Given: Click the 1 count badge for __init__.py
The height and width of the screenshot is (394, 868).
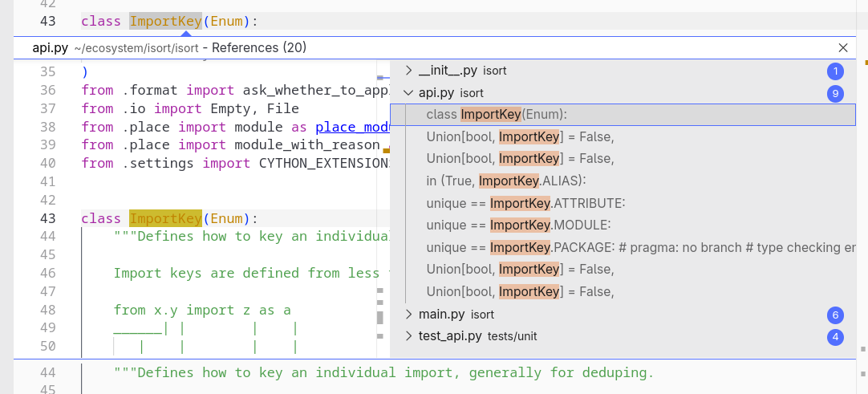Looking at the screenshot, I should tap(835, 71).
